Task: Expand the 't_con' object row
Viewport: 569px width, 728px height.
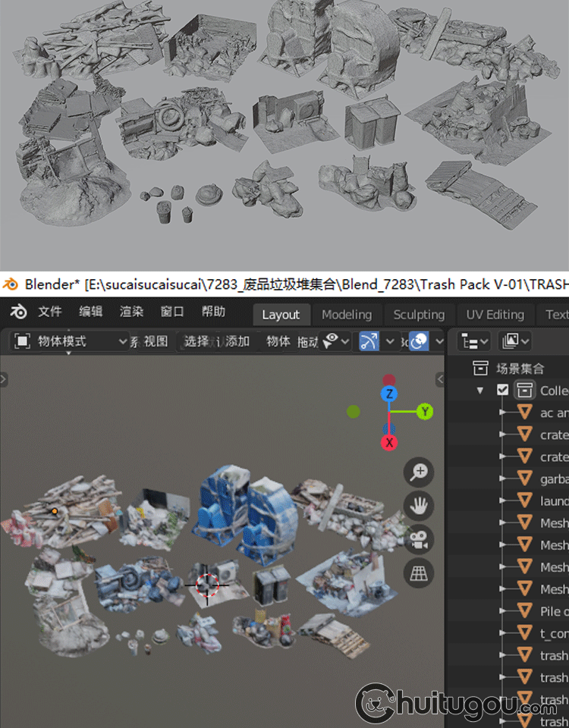Action: click(x=502, y=632)
